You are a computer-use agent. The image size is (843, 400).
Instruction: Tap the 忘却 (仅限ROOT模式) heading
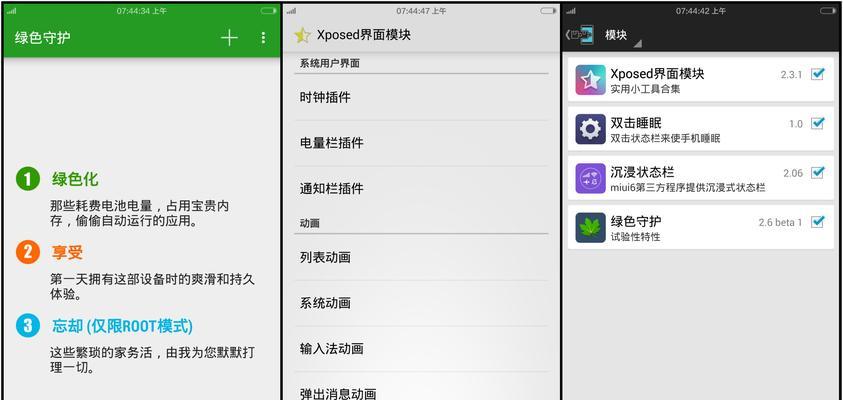(122, 326)
